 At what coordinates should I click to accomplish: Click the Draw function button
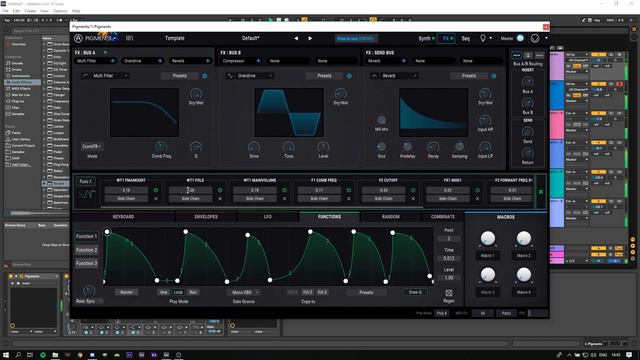[415, 292]
